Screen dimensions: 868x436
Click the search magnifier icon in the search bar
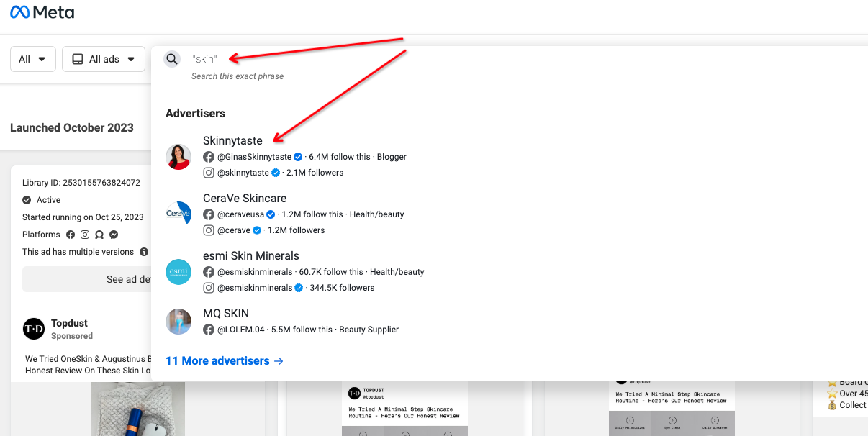172,58
